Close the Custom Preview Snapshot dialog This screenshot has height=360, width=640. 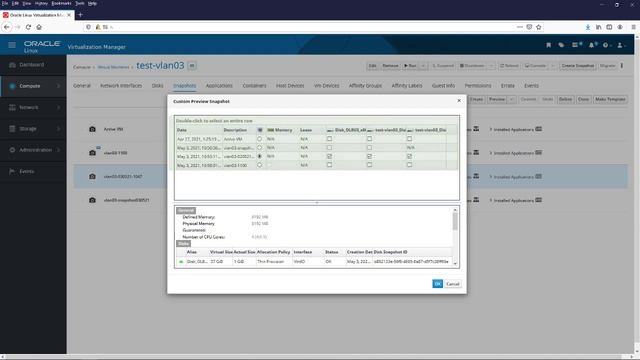click(x=459, y=100)
